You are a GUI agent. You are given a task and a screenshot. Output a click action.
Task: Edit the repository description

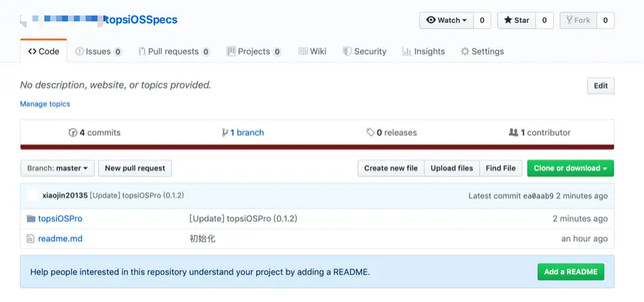click(x=600, y=86)
